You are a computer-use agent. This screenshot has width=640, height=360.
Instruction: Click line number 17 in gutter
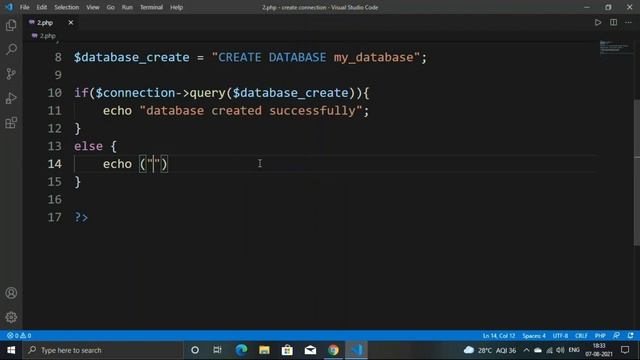[x=55, y=217]
